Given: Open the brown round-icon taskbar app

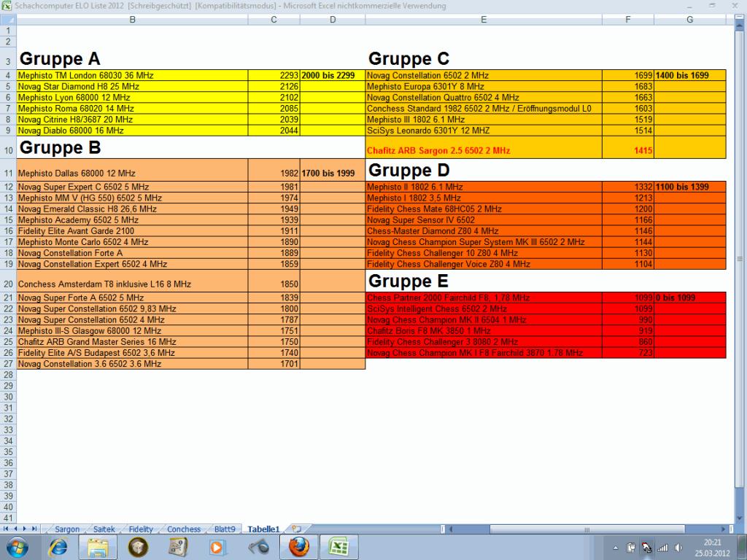Looking at the screenshot, I should [x=138, y=548].
